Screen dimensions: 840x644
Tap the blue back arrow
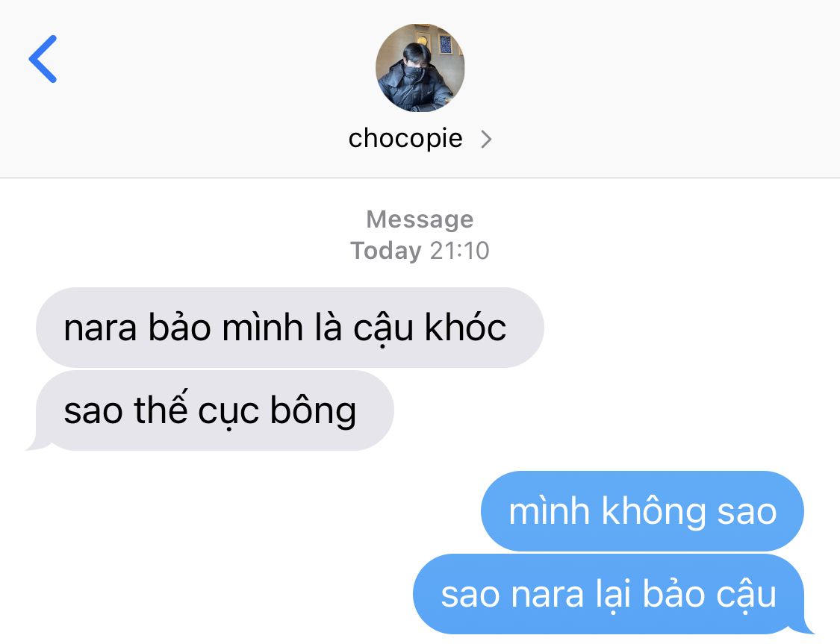click(x=43, y=59)
